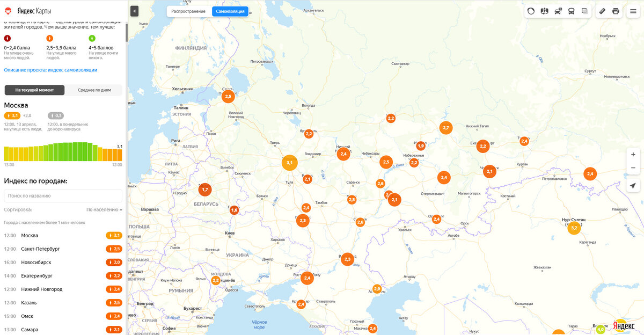Click the orange 2,5–3,9 балла legend icon
The width and height of the screenshot is (644, 335).
50,38
